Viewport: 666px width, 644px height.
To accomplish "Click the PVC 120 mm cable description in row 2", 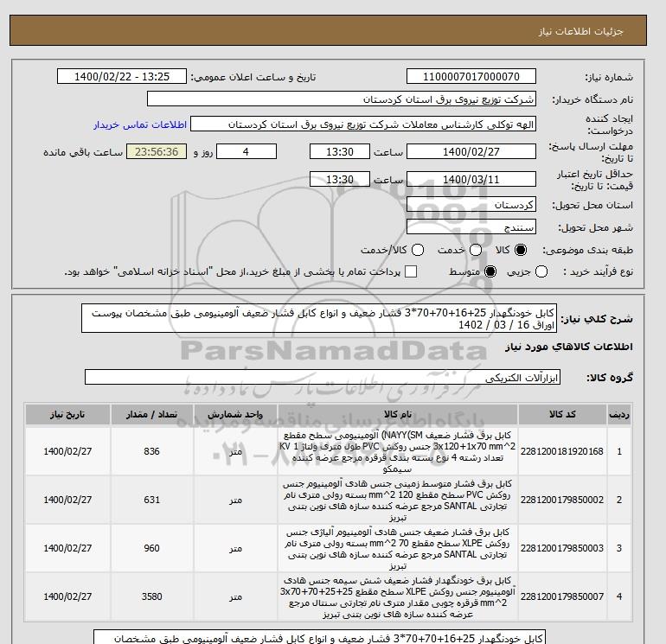I will pyautogui.click(x=398, y=501).
